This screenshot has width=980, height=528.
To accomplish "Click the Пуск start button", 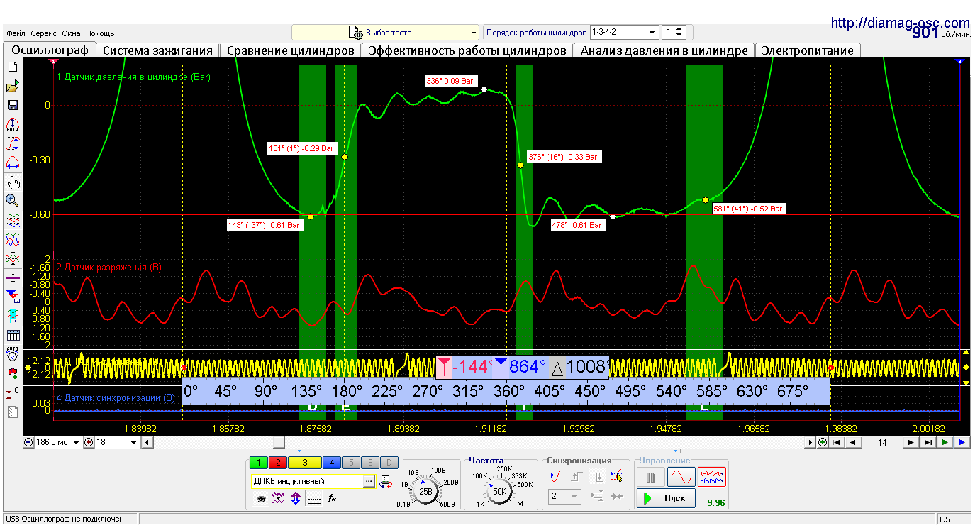I will [665, 498].
